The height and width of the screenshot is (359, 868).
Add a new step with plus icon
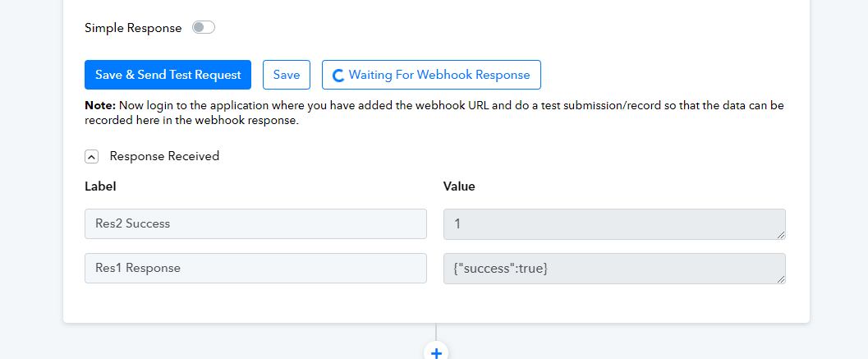coord(436,352)
